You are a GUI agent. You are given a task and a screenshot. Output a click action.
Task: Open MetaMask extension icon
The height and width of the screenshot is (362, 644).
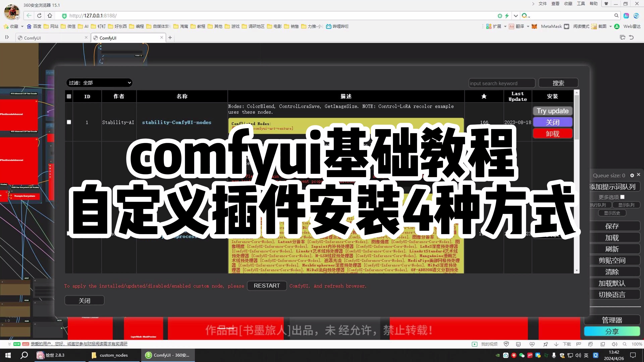coord(534,26)
